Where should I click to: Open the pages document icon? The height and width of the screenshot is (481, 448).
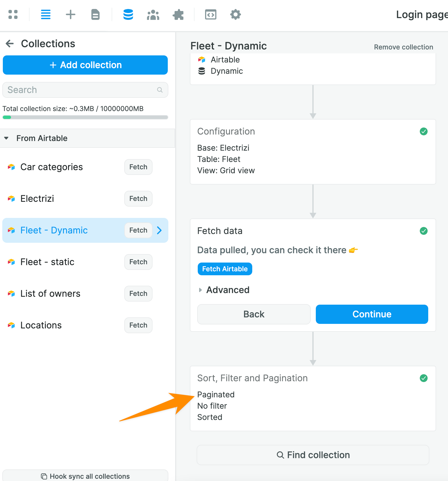95,14
